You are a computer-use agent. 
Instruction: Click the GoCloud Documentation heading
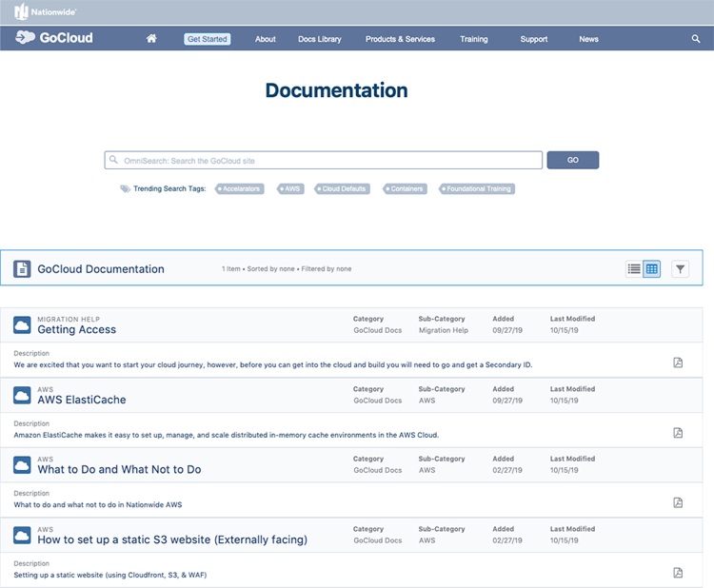(x=101, y=269)
